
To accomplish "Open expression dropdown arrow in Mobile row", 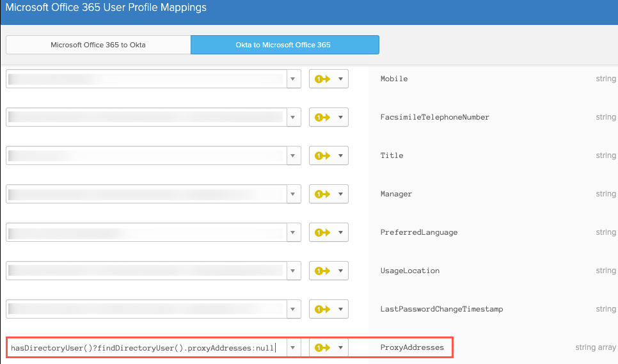I will pos(293,79).
